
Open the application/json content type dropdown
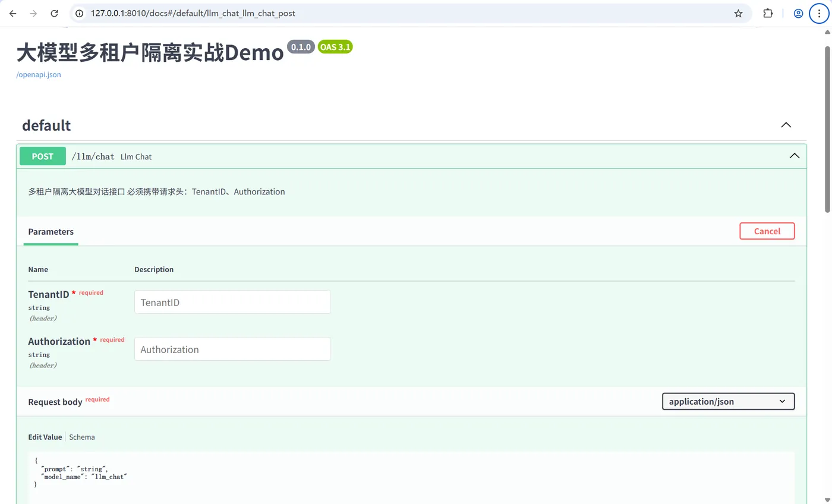[728, 401]
